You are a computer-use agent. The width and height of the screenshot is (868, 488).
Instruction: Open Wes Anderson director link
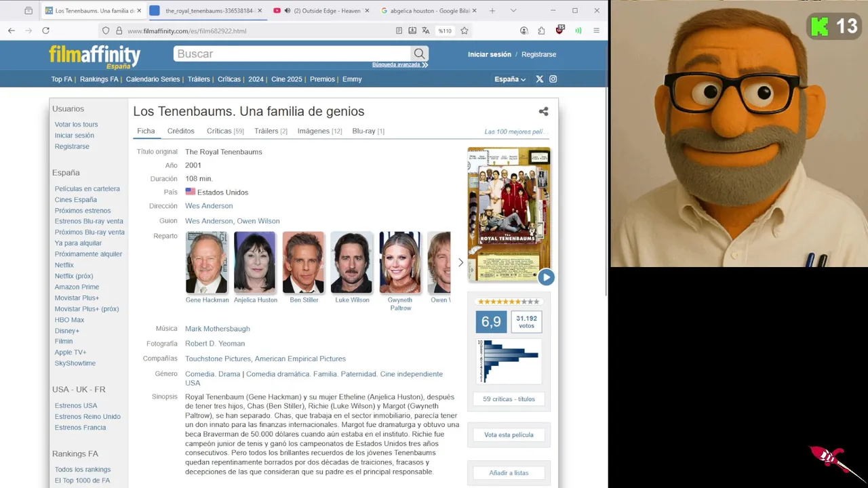coord(209,206)
